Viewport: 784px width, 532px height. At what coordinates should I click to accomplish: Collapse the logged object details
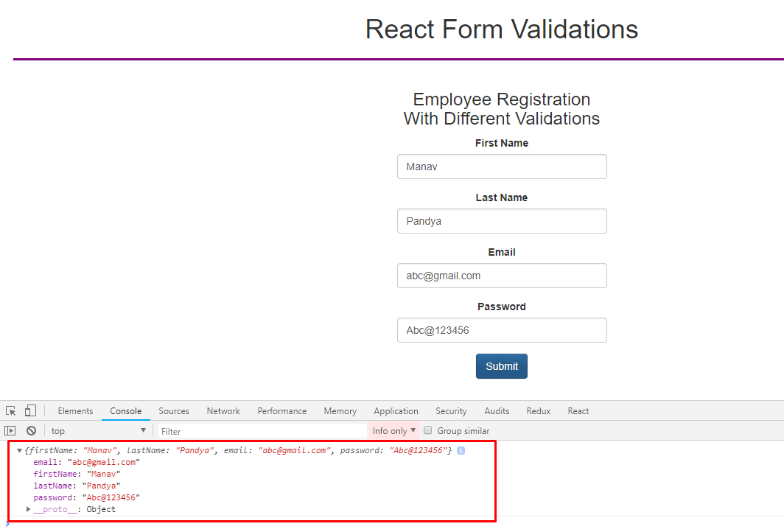tap(19, 449)
